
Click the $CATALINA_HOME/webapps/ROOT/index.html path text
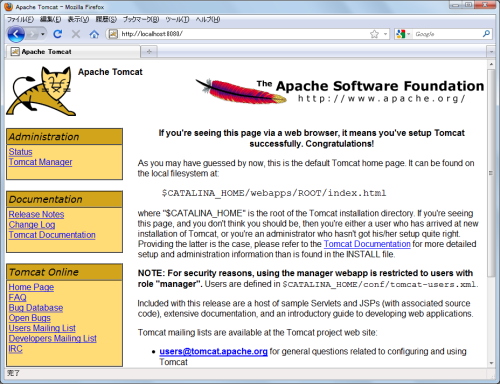pyautogui.click(x=274, y=193)
